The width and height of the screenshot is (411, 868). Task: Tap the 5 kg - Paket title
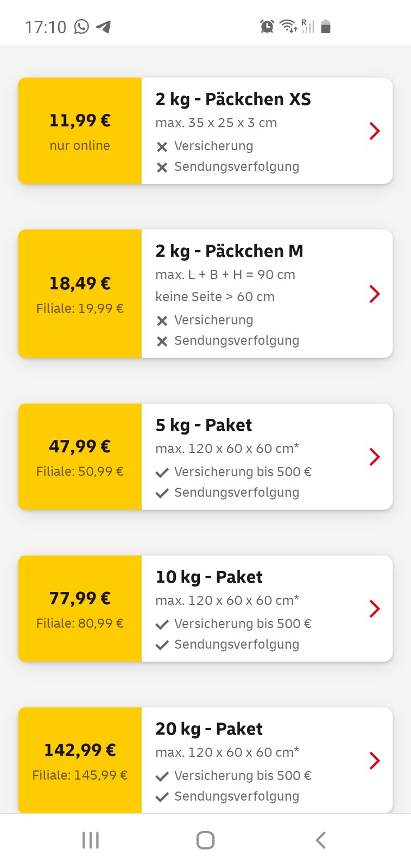point(204,425)
